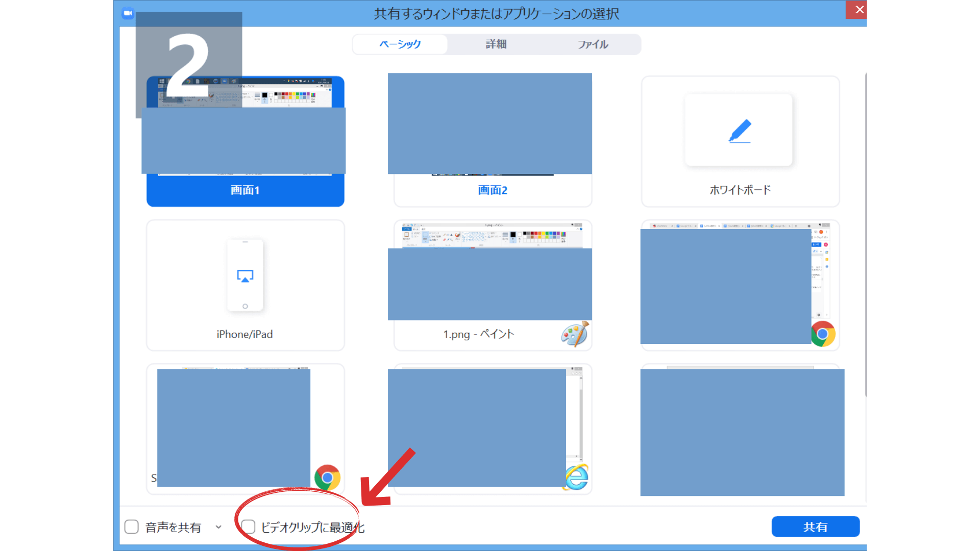Switch to the 詳細 tab

coord(496,44)
